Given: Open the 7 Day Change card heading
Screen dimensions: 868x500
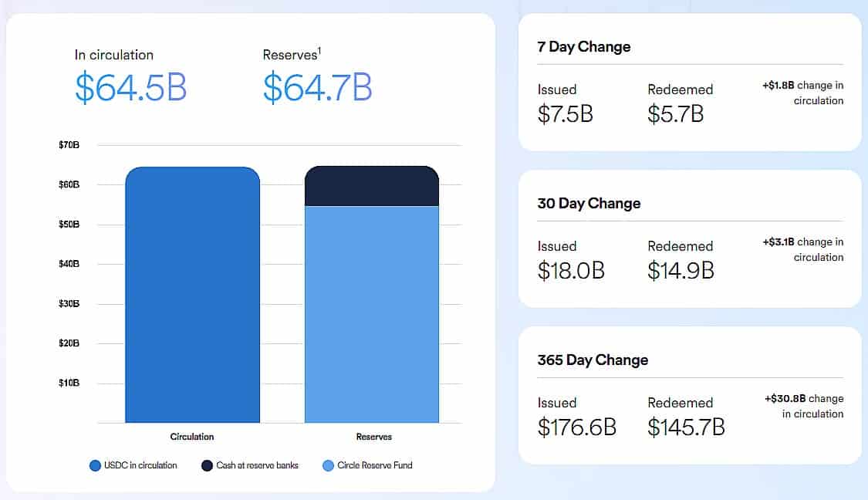Looking at the screenshot, I should pyautogui.click(x=584, y=47).
